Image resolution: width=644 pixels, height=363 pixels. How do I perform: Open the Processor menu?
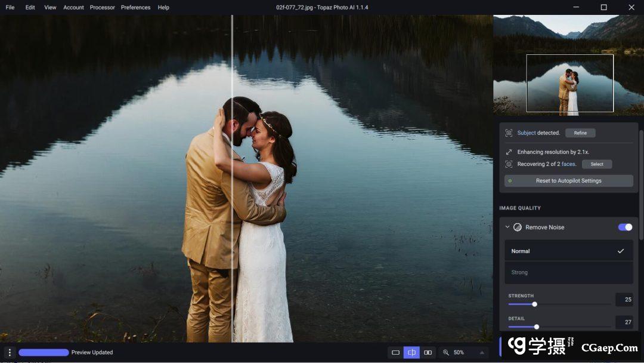tap(102, 8)
